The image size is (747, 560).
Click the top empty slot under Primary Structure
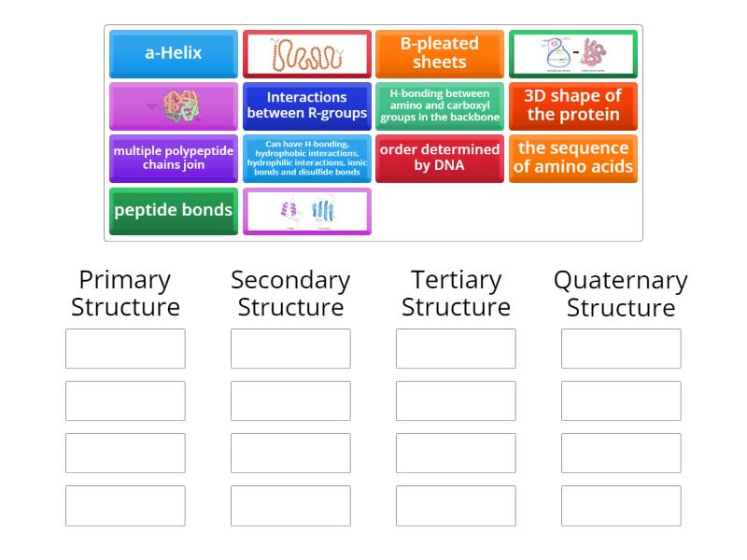point(125,348)
